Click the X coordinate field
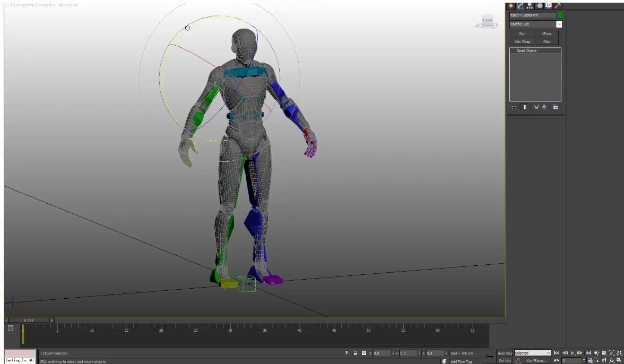624x364 pixels. coord(382,353)
